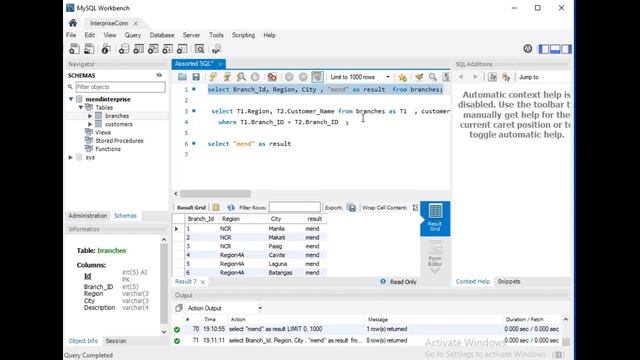Viewport: 640px width, 360px height.
Task: Reconnect to DBMS toolbar icon
Action: pyautogui.click(x=216, y=49)
